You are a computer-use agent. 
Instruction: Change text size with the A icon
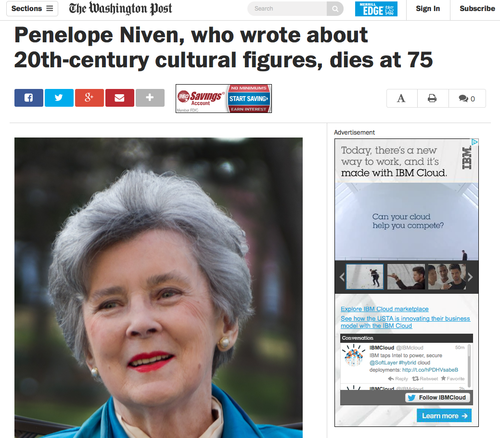point(402,98)
